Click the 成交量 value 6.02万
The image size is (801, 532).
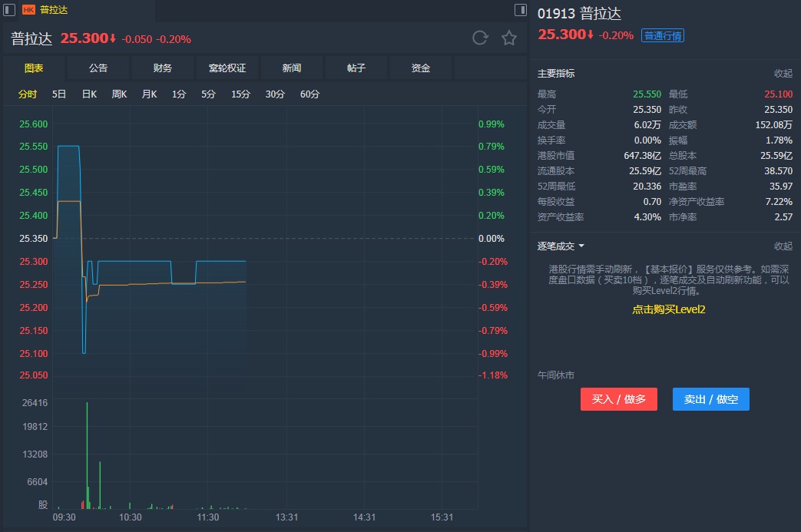647,124
